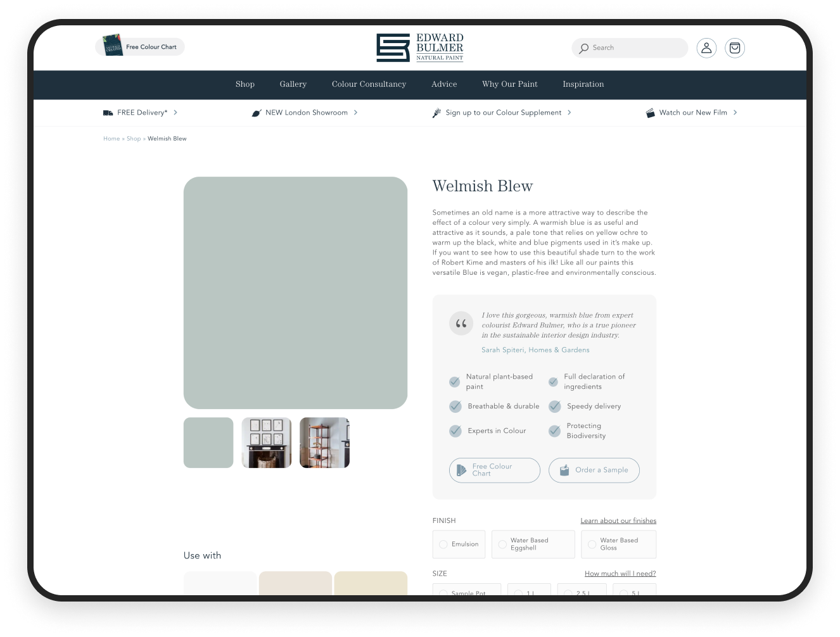Click the Edward Bulmer Natural Paint logo
Screen dimensions: 840x637
[420, 47]
